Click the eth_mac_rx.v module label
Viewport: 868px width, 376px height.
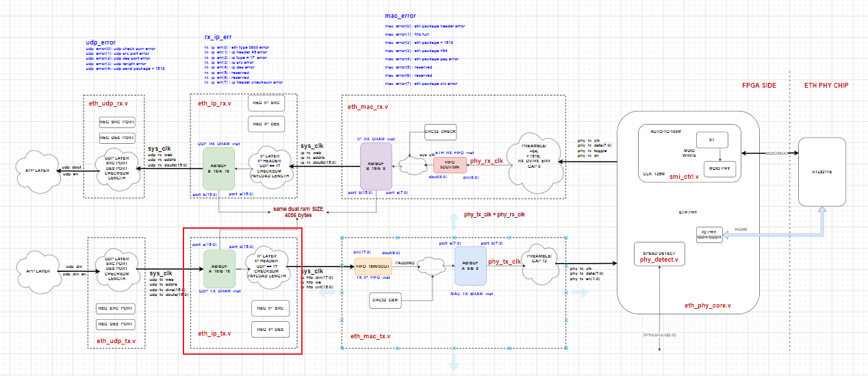tap(368, 108)
